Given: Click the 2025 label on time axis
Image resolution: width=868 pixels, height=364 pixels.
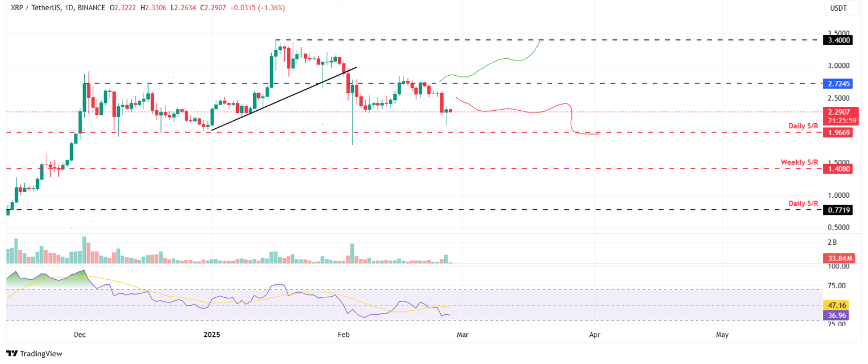Looking at the screenshot, I should pyautogui.click(x=211, y=335).
